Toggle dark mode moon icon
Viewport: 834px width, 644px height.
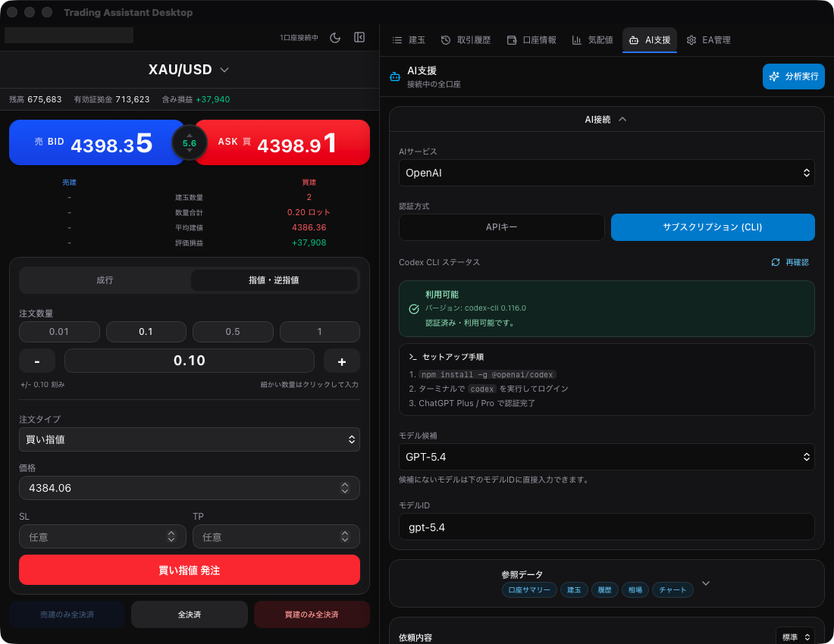tap(335, 37)
